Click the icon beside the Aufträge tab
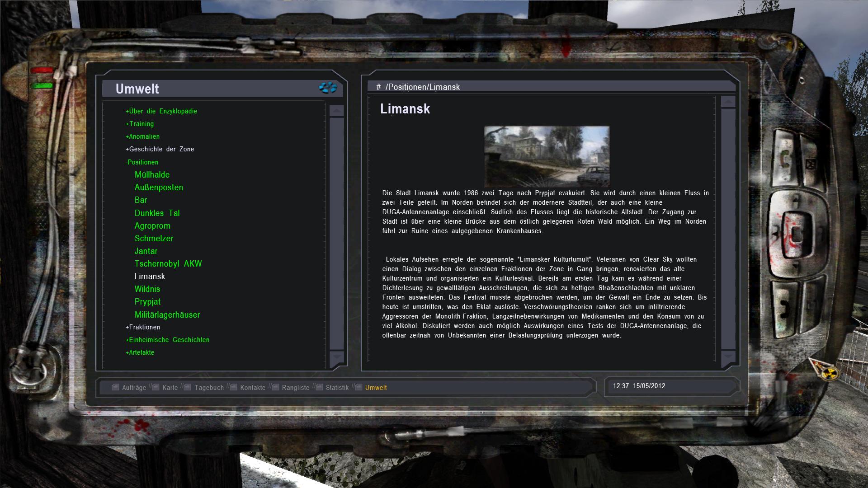Image resolution: width=868 pixels, height=488 pixels. 115,387
